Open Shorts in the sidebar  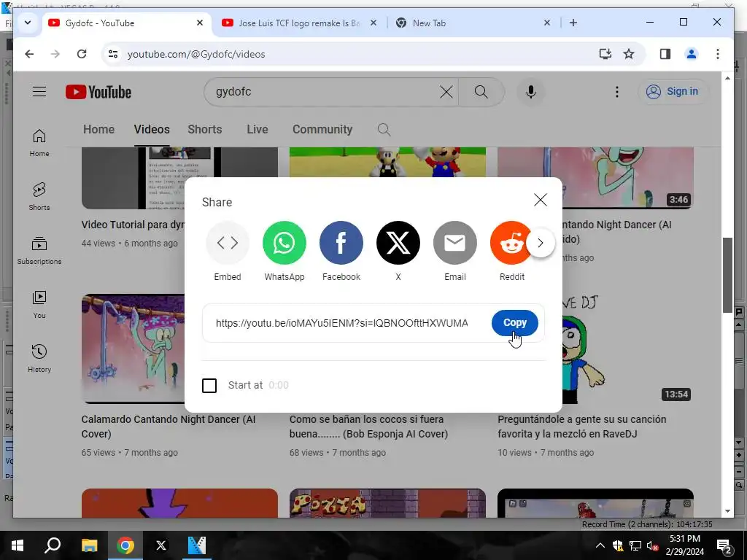(39, 197)
